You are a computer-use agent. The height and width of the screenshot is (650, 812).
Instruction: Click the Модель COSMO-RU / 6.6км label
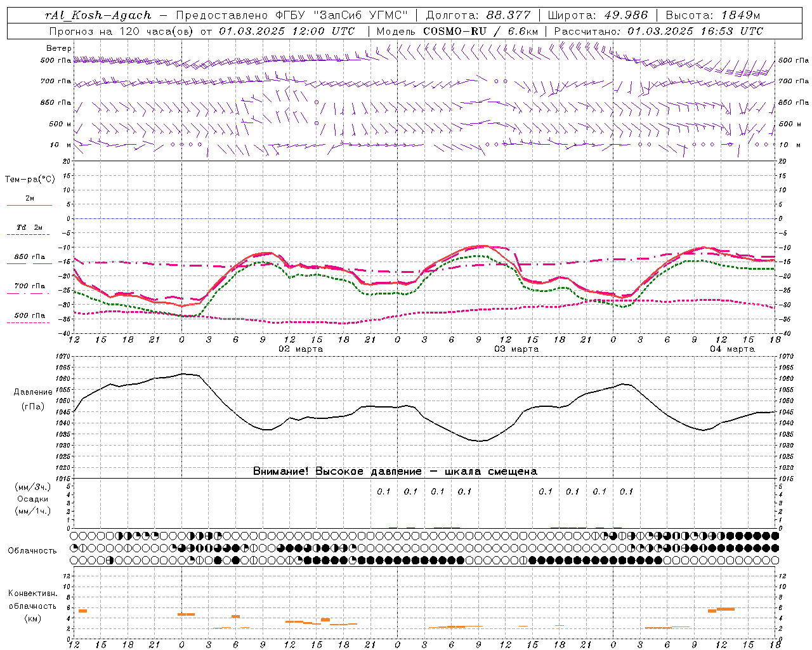click(457, 31)
